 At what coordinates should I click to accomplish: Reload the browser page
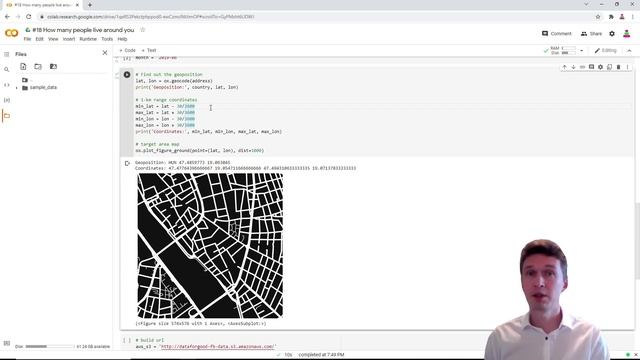click(29, 17)
